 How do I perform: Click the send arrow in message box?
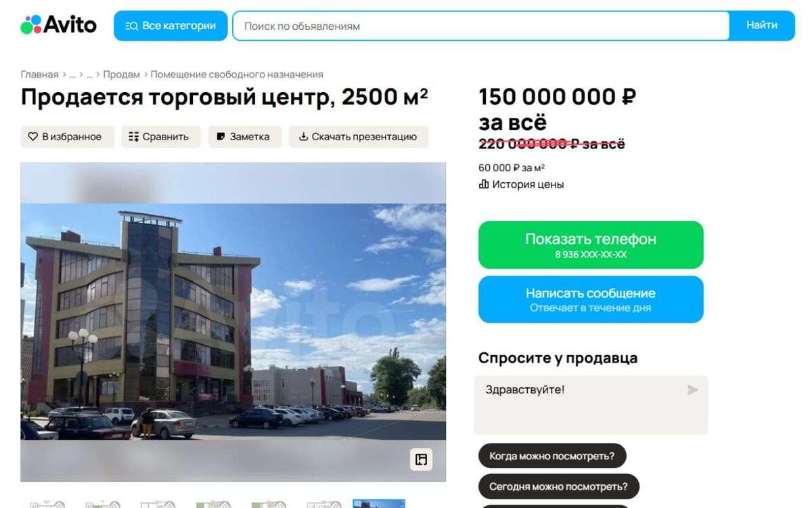692,390
